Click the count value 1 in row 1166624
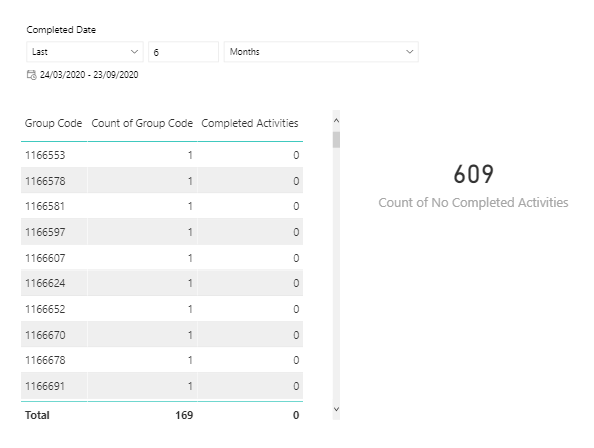The width and height of the screenshot is (594, 448). [x=190, y=283]
